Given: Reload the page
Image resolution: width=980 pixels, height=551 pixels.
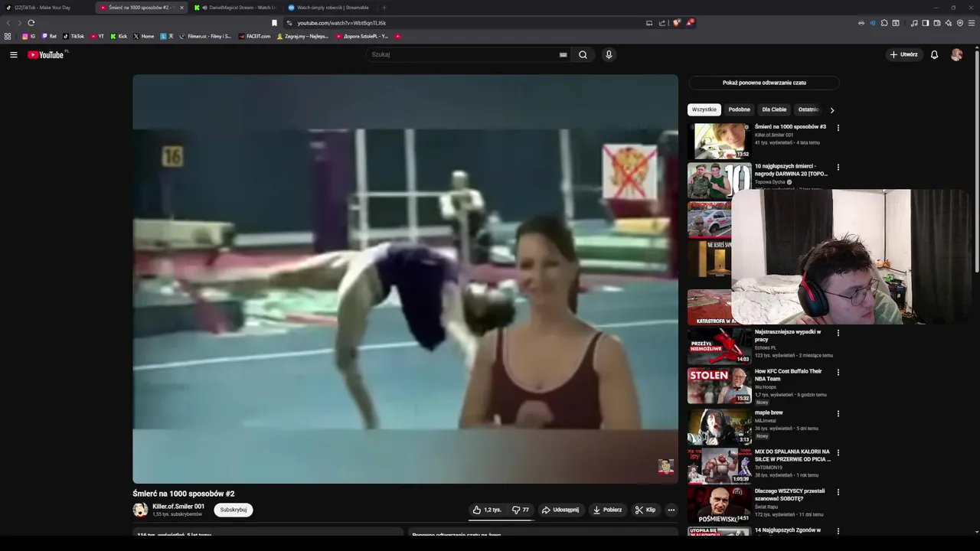Looking at the screenshot, I should (x=31, y=23).
